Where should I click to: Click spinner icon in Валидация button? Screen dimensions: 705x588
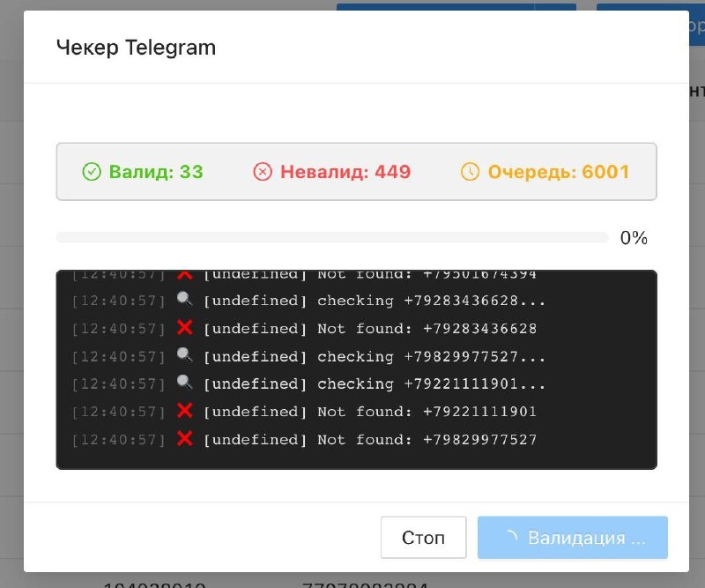(512, 537)
